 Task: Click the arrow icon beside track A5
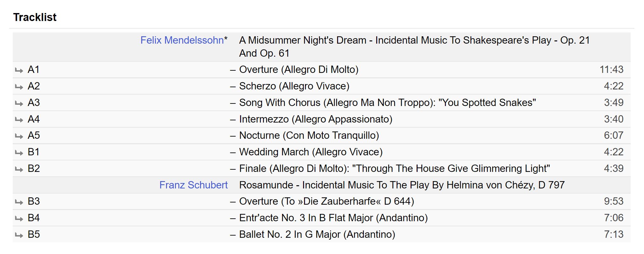[x=19, y=136]
